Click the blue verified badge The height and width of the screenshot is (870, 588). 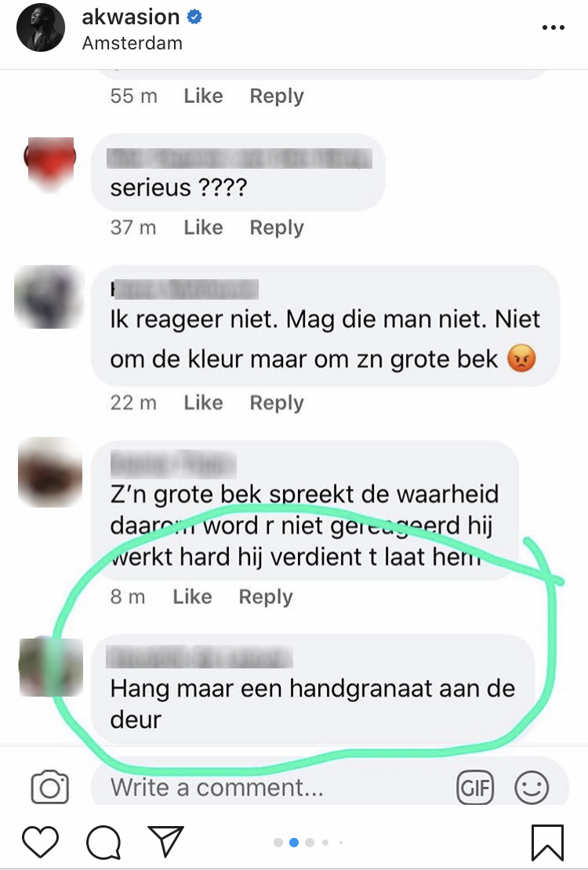click(x=194, y=17)
